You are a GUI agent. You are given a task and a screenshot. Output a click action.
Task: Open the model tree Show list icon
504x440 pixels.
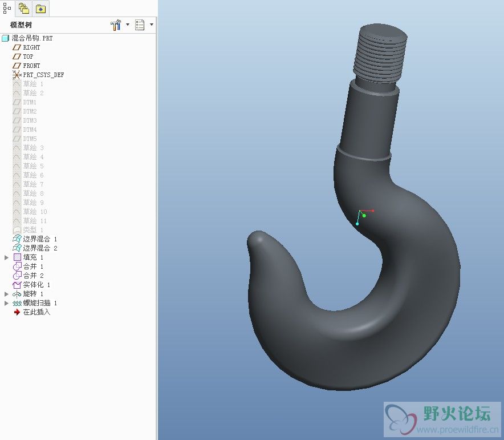[x=140, y=25]
